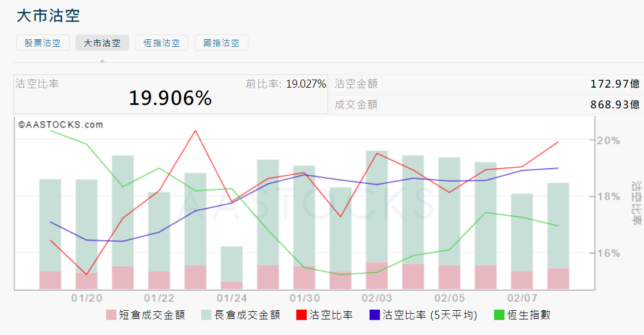
Task: Click the red 沽空比率 legend swatch
Action: coord(302,315)
